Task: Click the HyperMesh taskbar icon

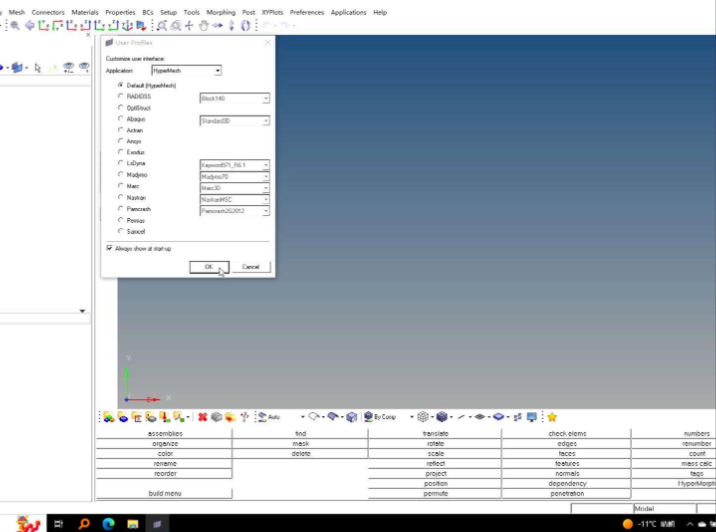Action: (157, 524)
